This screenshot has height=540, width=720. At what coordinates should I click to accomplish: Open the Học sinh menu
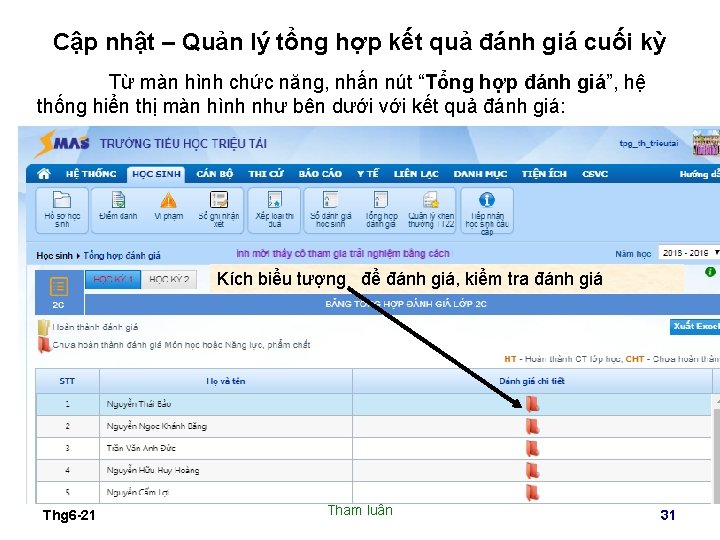pos(156,174)
